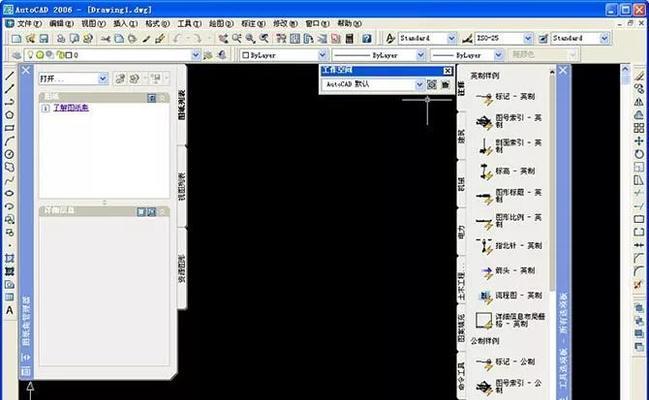649x400 pixels.
Task: Switch to the 电力 tool palette tab
Action: coord(462,232)
